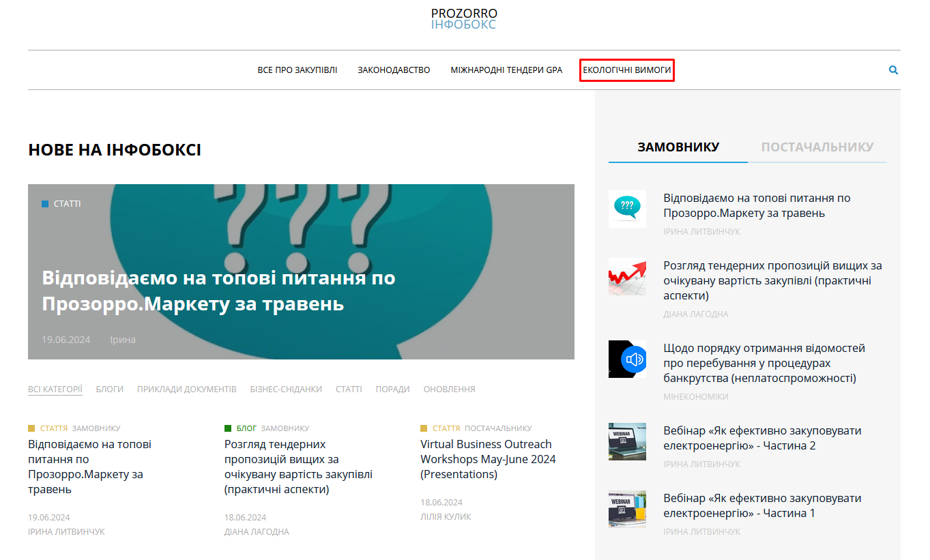Image resolution: width=930 pixels, height=560 pixels.
Task: Open grid article about Прозорро.Маркету за травень
Action: click(89, 467)
